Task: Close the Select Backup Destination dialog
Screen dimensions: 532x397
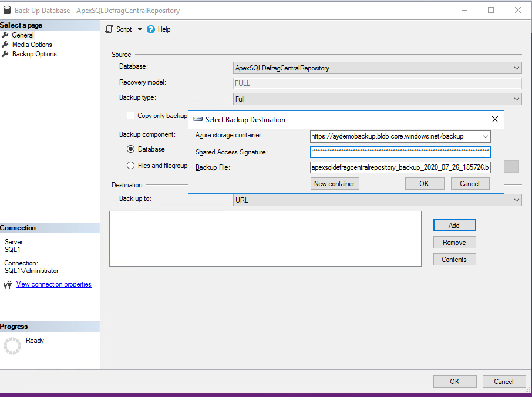Action: tap(494, 119)
